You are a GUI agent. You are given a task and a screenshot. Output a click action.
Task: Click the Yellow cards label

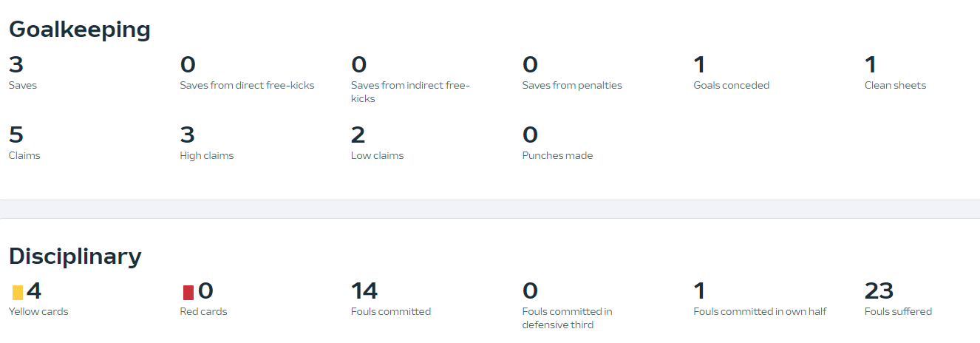point(38,311)
